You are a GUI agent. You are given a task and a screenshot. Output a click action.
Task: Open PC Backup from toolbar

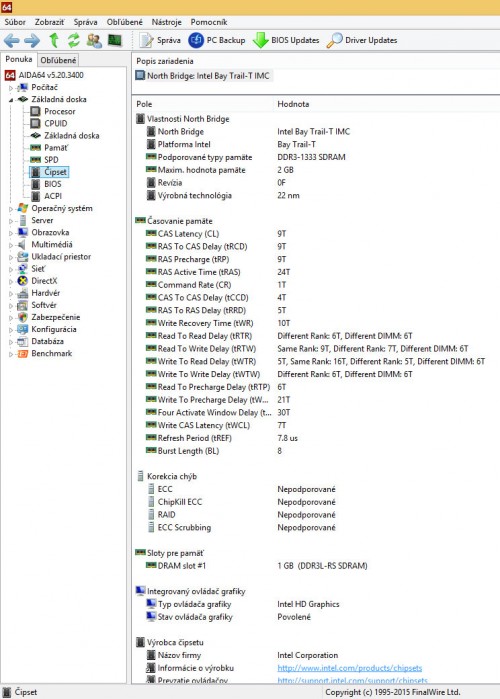(x=217, y=40)
